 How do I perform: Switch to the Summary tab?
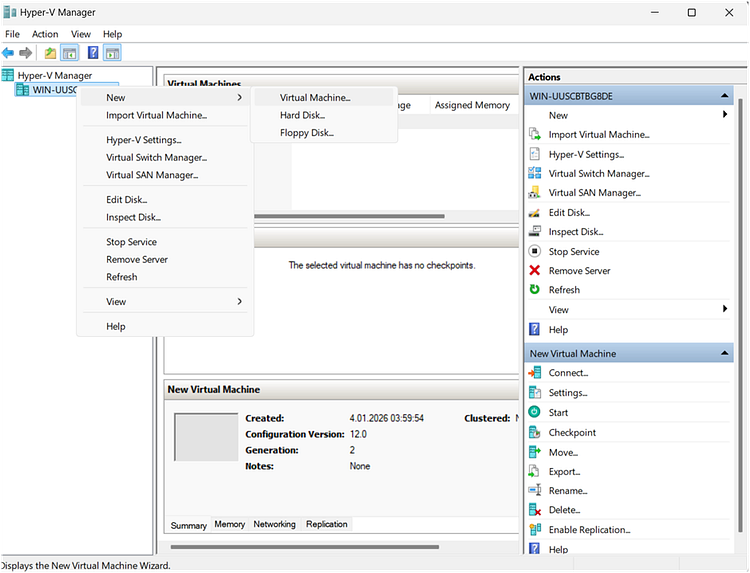pos(188,525)
